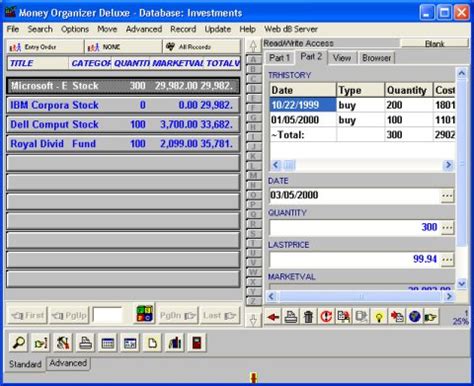The width and height of the screenshot is (474, 386).
Task: Click the Last navigation button
Action: coord(220,315)
